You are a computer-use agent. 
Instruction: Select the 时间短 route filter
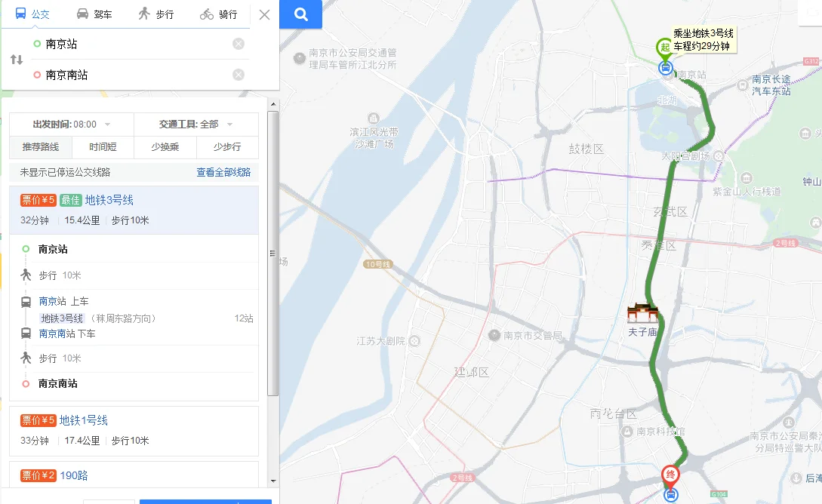coord(103,147)
